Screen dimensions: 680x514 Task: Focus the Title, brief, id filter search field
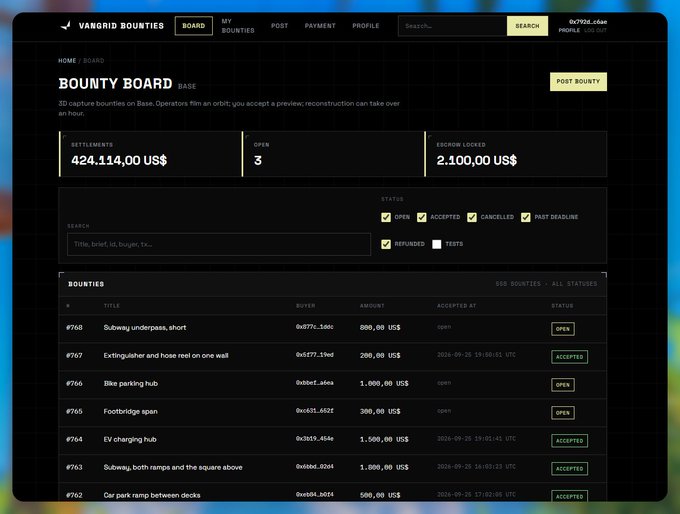(219, 244)
